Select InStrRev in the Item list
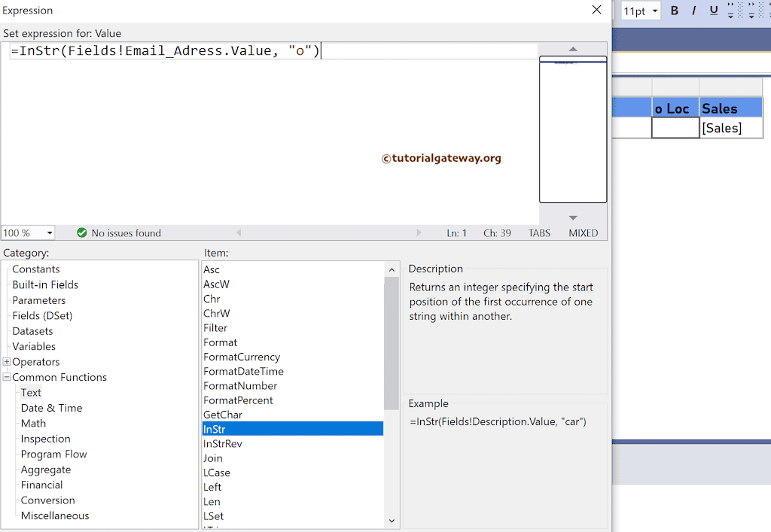Image resolution: width=771 pixels, height=532 pixels. point(222,443)
